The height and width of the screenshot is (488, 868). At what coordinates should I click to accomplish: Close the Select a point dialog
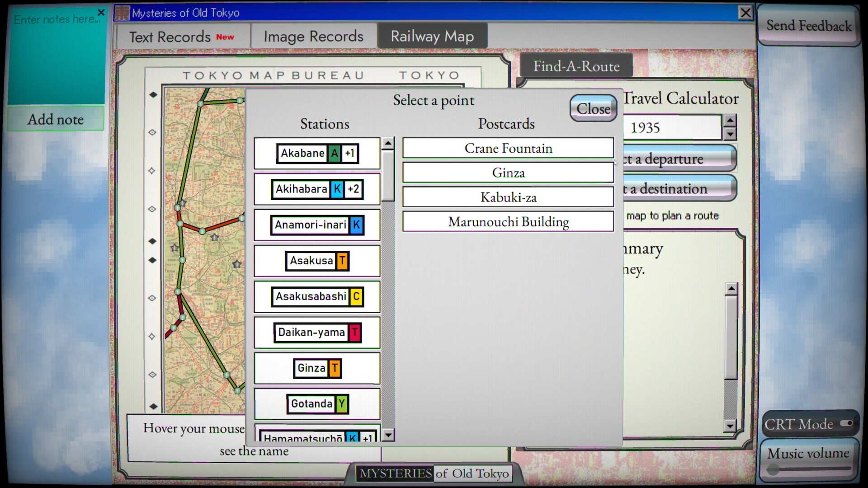(593, 108)
